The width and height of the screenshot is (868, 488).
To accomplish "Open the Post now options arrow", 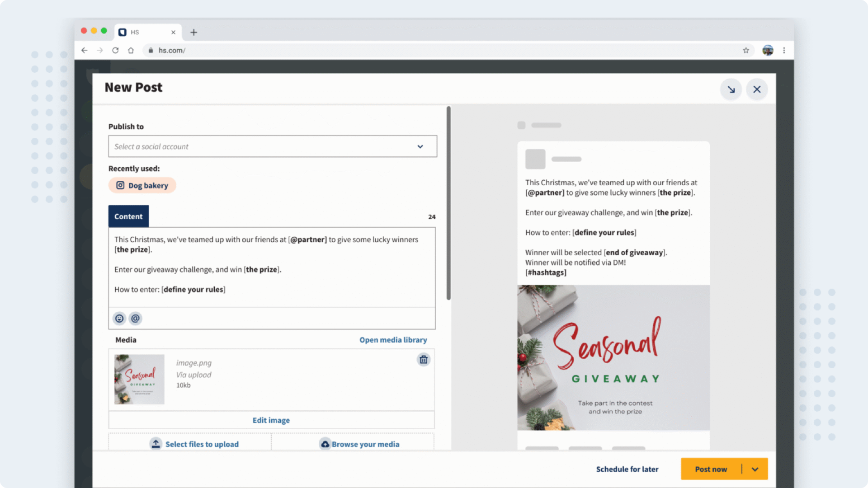I will [x=755, y=469].
